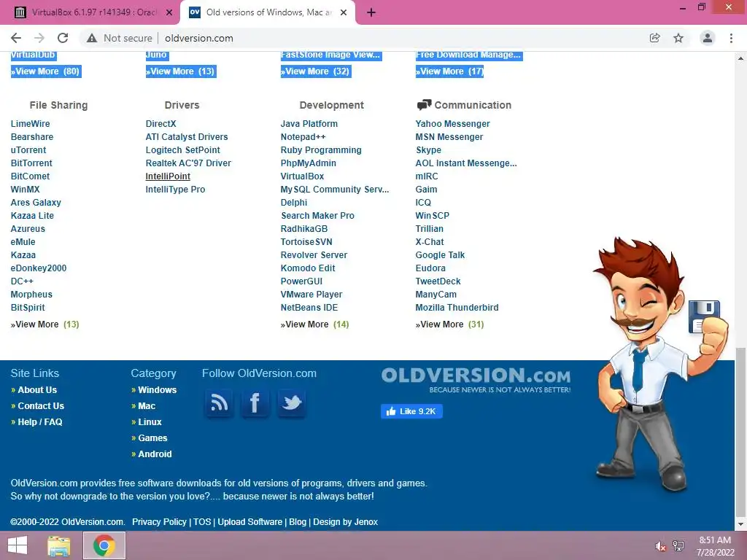Screen dimensions: 747x560
Task: Open the taskbar clock and date
Action: [715, 546]
